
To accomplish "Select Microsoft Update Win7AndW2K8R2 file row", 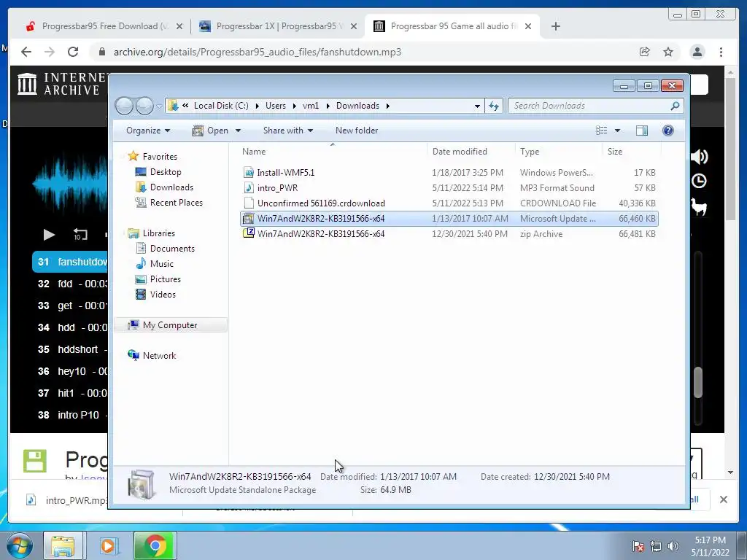I will click(x=449, y=219).
